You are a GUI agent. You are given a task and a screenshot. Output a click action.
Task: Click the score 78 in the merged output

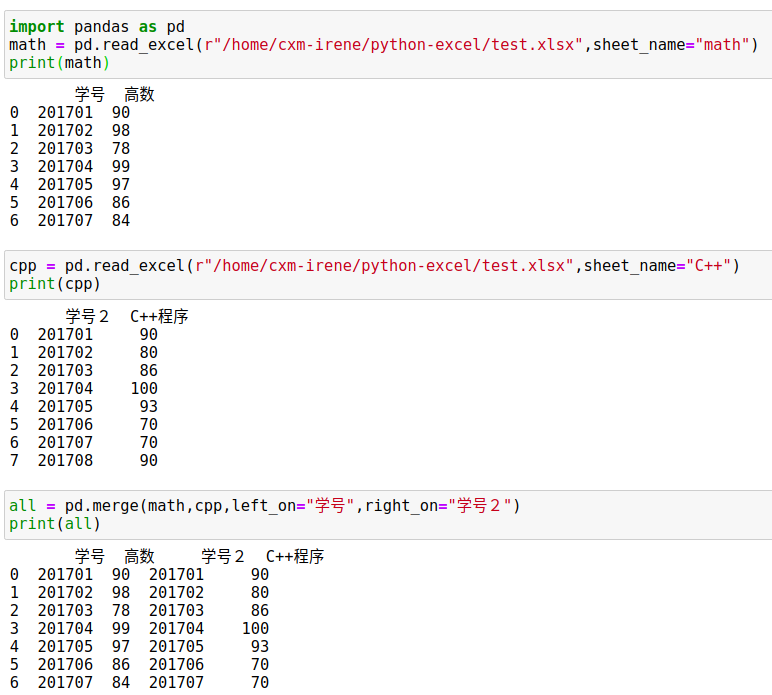(x=121, y=610)
